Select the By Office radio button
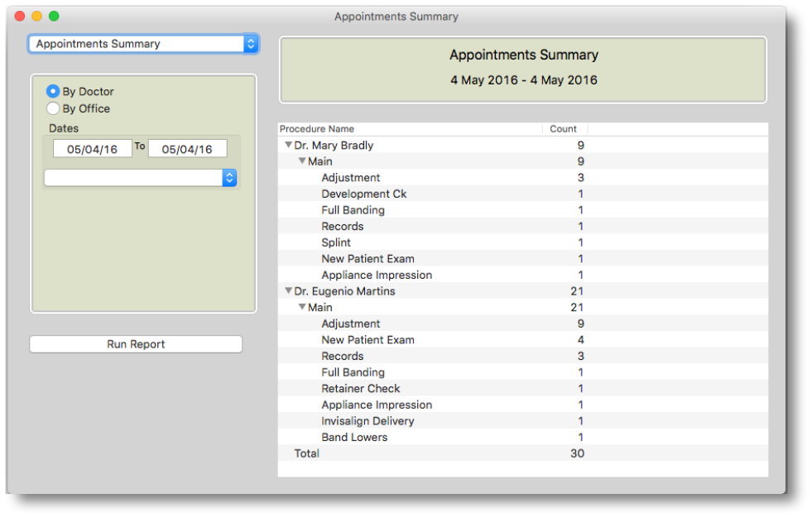Image resolution: width=812 pixels, height=513 pixels. pyautogui.click(x=53, y=108)
